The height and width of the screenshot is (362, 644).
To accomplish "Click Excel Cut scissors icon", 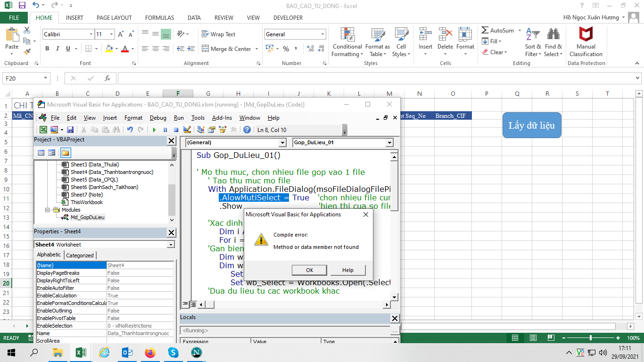I will 27,30.
